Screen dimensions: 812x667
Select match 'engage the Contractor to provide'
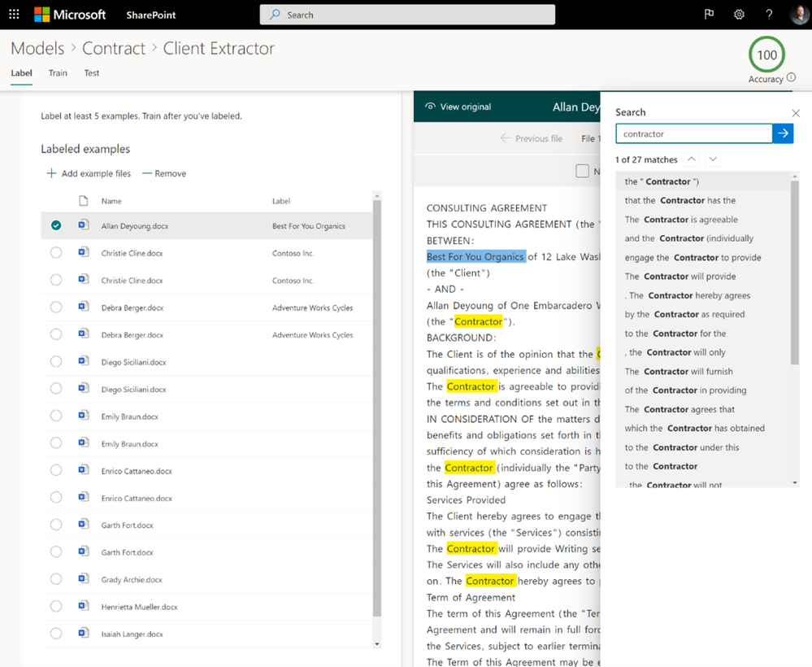click(693, 258)
